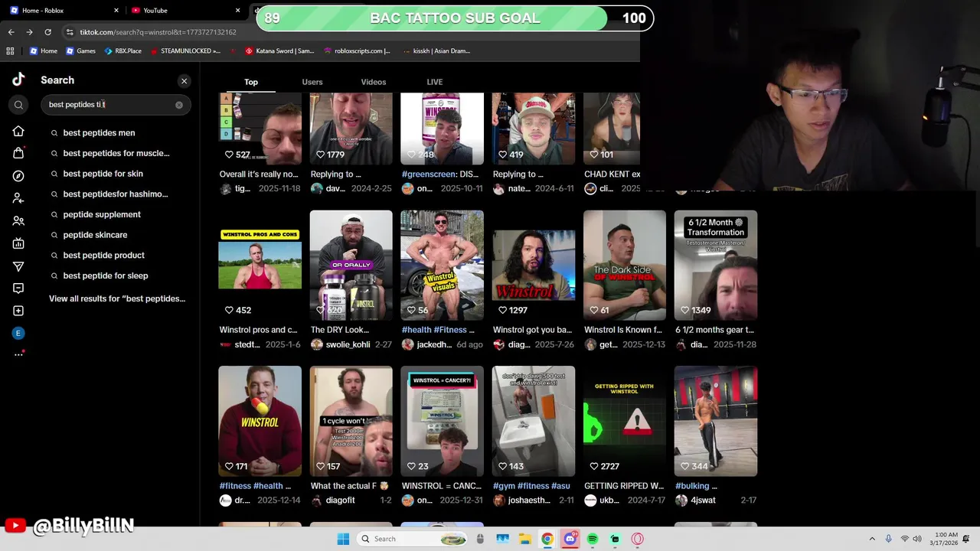Close the YouTube browser tab
This screenshot has width=980, height=551.
[237, 10]
